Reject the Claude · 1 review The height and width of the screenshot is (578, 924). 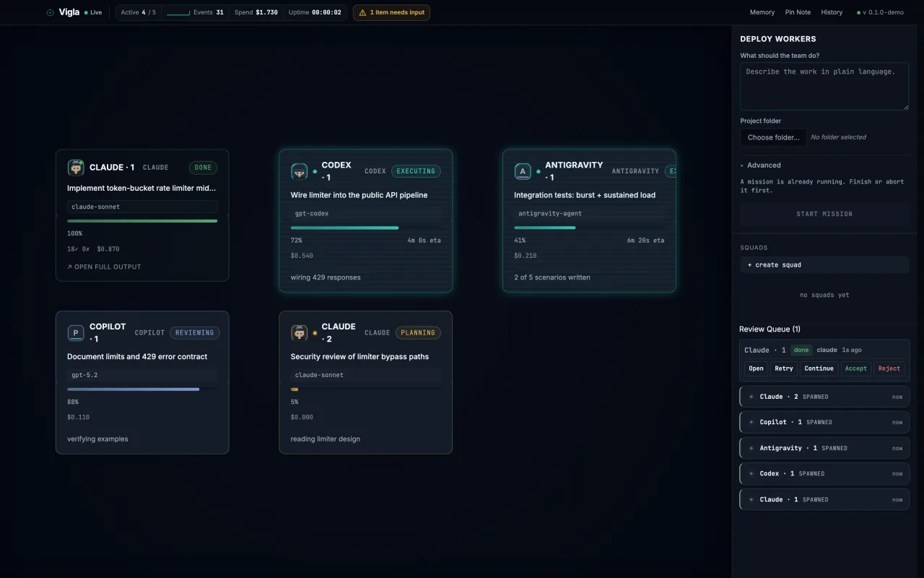[x=889, y=368]
